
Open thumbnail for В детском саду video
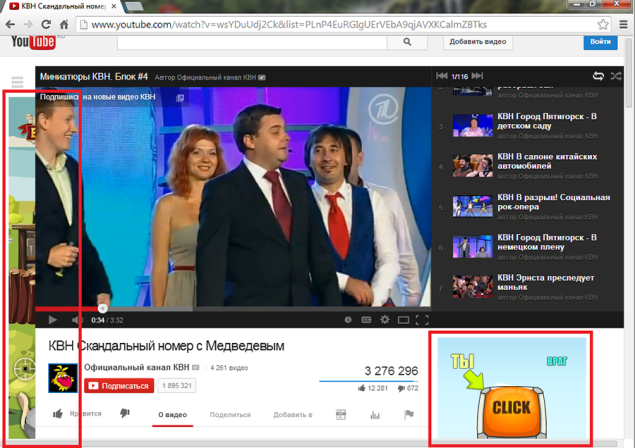(x=473, y=125)
